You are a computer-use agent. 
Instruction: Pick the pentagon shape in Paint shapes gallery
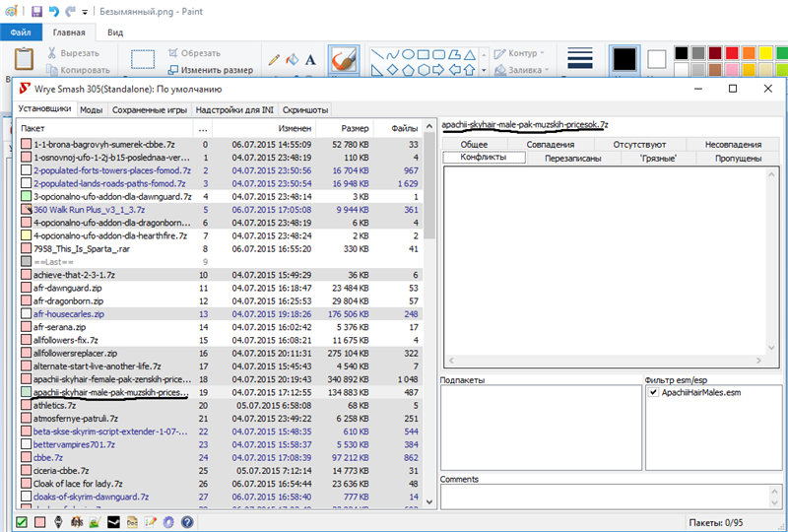pos(408,70)
